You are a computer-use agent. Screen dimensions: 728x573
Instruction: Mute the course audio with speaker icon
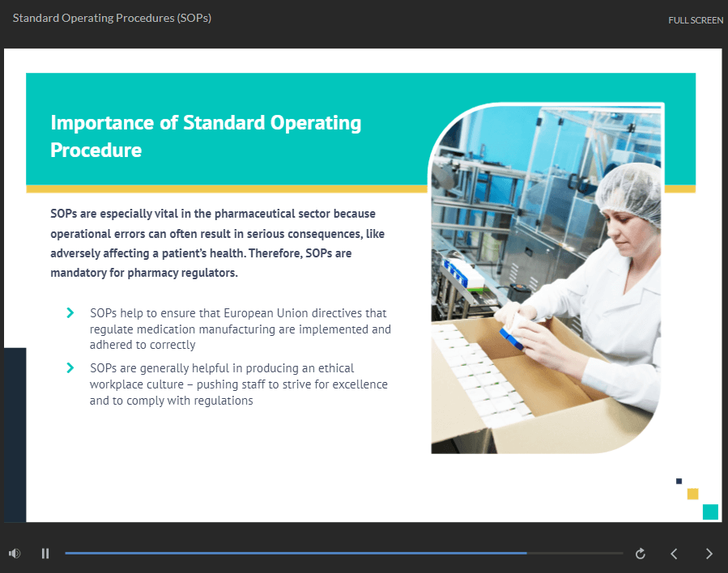pyautogui.click(x=15, y=554)
